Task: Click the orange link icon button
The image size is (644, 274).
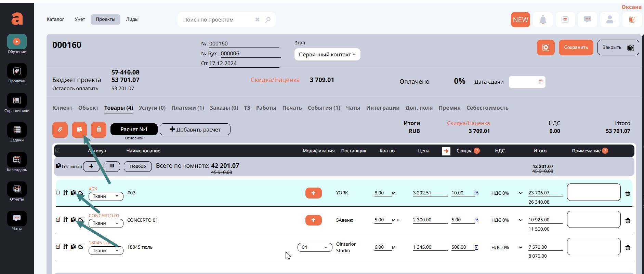Action: pos(60,129)
